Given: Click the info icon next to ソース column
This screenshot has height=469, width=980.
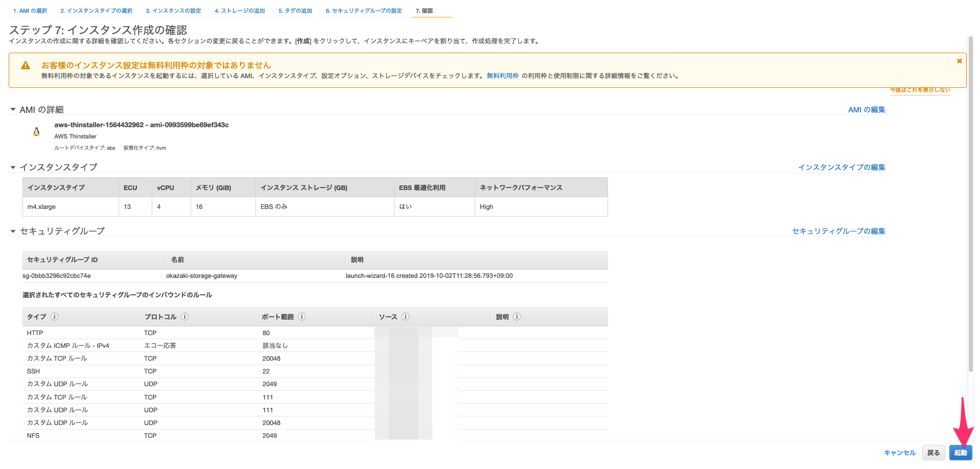Looking at the screenshot, I should tap(406, 317).
